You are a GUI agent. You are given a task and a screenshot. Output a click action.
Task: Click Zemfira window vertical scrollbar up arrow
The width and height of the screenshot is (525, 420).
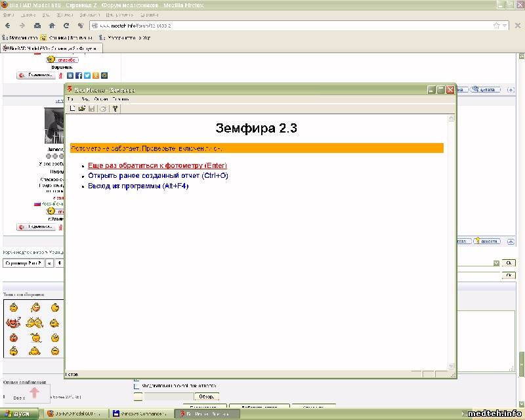coord(451,119)
